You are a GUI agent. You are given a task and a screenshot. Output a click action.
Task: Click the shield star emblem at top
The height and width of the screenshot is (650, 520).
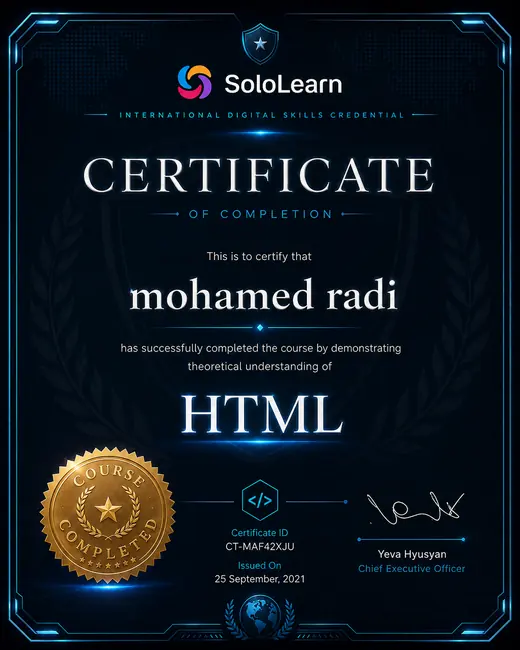260,43
